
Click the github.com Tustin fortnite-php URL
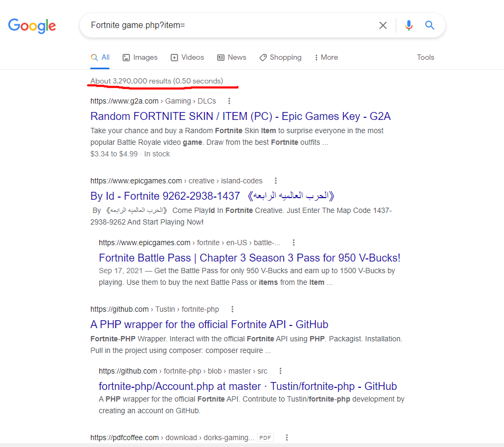click(x=155, y=309)
